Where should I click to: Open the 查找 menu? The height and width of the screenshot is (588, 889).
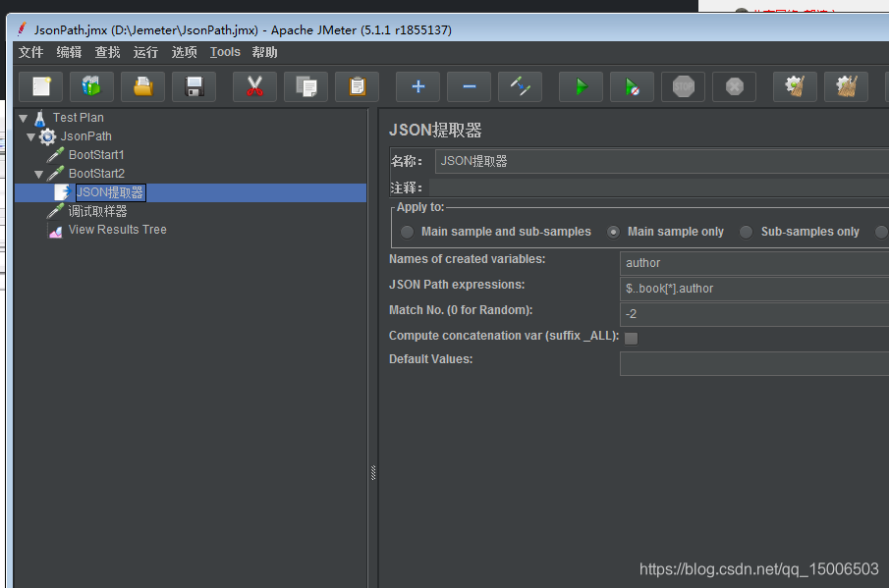108,52
